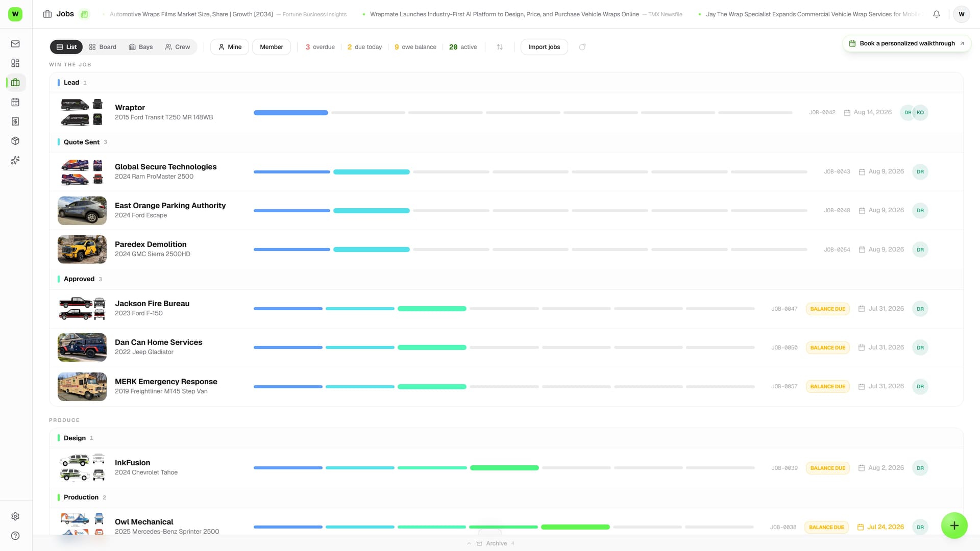Click the green icon next to Jobs title
Viewport: 980px width, 551px height.
click(84, 14)
